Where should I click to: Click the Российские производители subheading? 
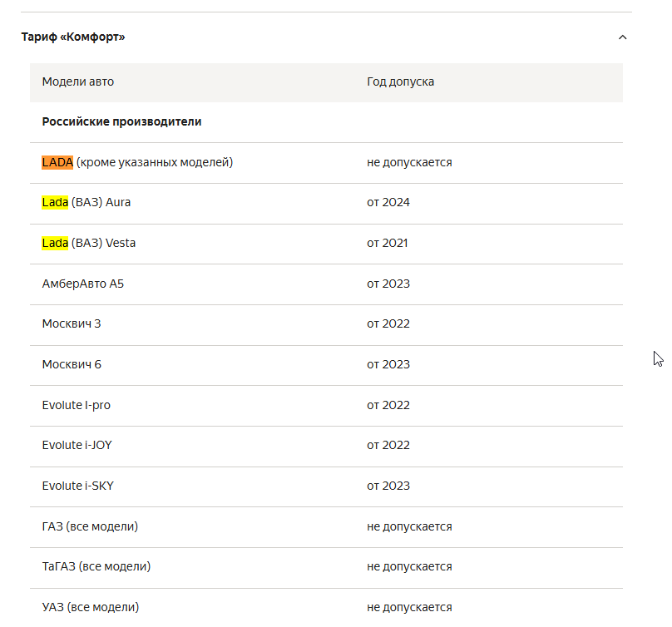click(x=121, y=121)
